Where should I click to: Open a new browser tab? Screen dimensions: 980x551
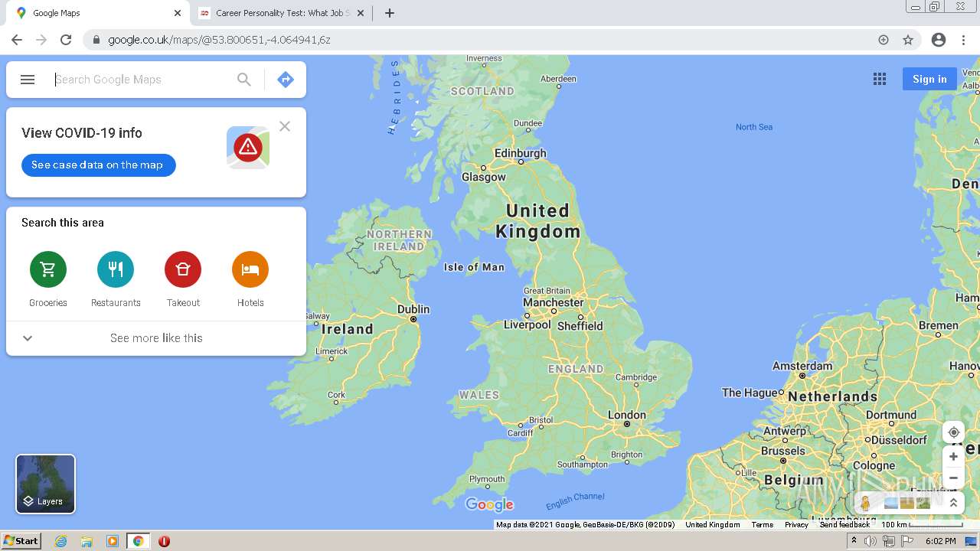coord(390,13)
